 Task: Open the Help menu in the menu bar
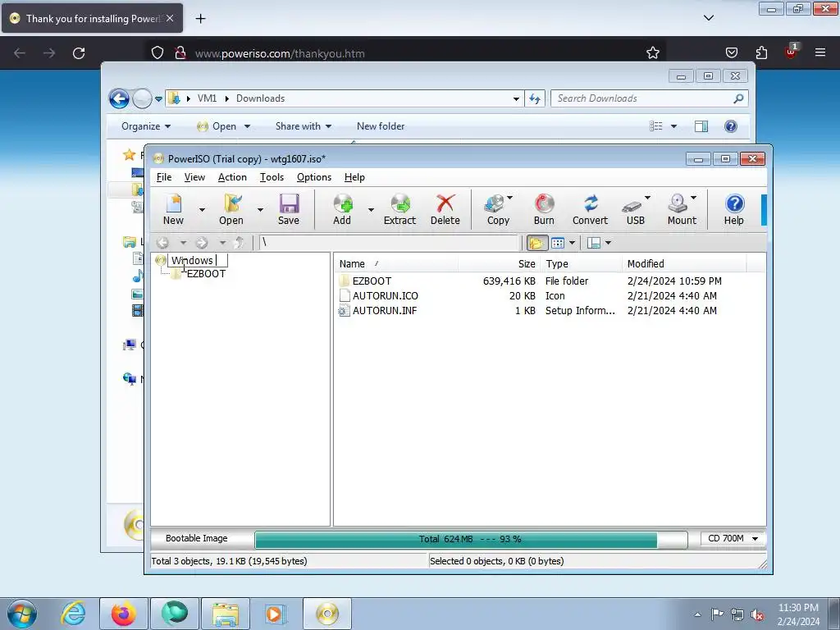(354, 177)
